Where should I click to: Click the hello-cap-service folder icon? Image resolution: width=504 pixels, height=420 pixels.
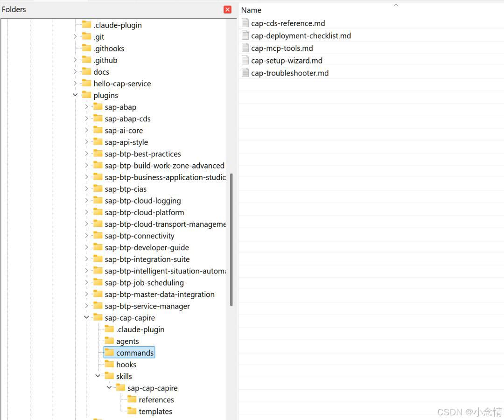point(86,83)
